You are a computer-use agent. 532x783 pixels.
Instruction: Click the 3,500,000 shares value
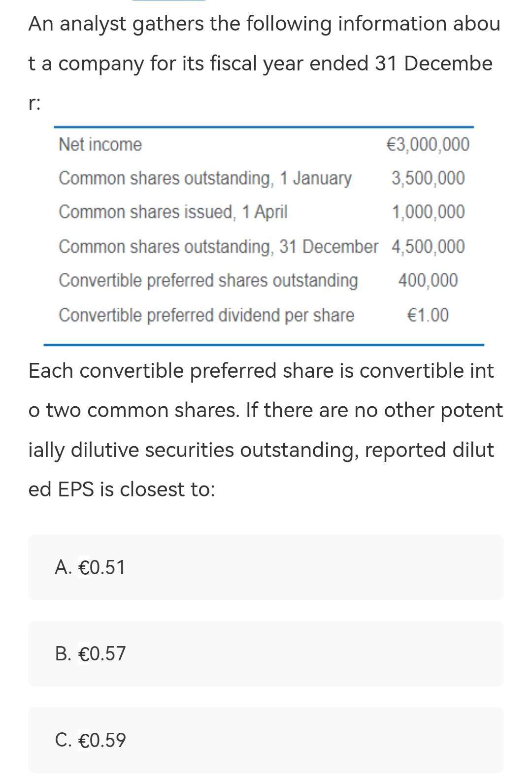point(428,178)
